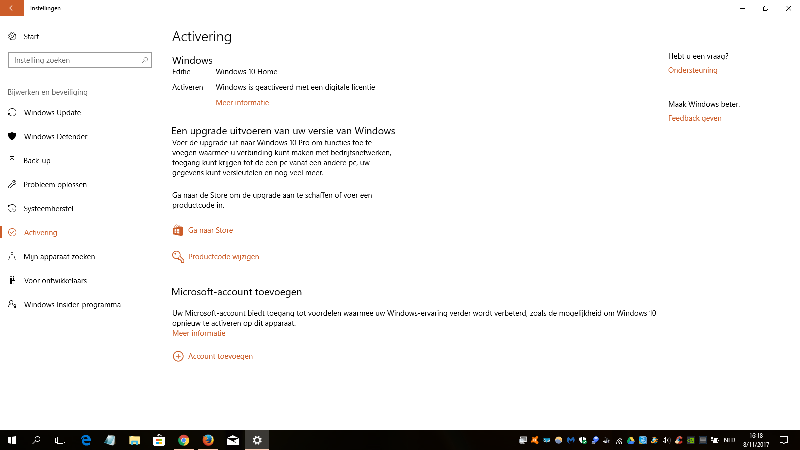Screen dimensions: 800x450
Task: Click 'Ga naar Store' link
Action: [210, 230]
